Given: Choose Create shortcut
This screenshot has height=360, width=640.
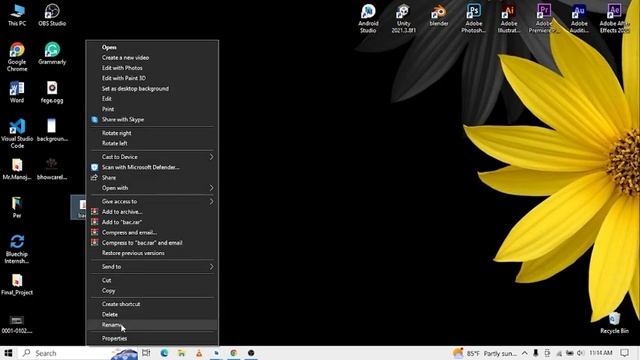Looking at the screenshot, I should click(x=152, y=304).
